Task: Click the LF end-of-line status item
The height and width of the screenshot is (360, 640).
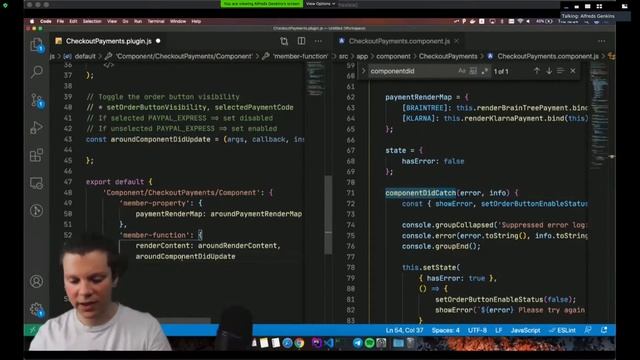Action: click(499, 330)
